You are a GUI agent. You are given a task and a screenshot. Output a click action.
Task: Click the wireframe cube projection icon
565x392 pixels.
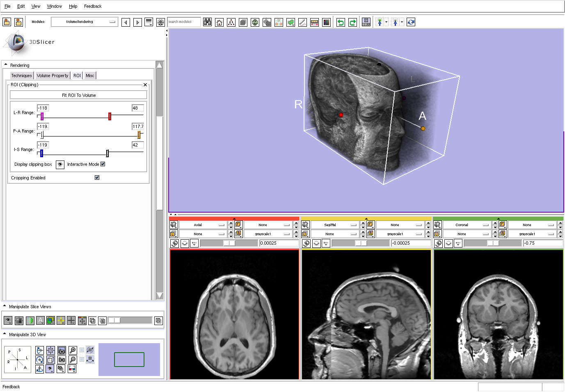(50, 360)
